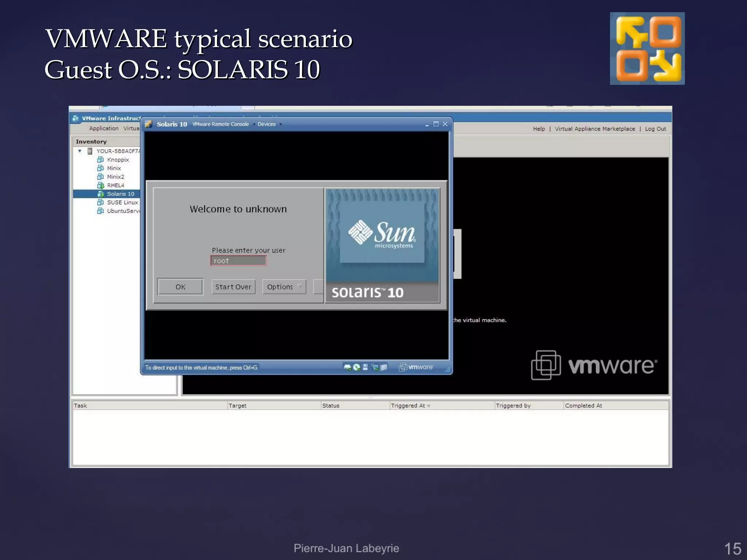Click the Minix2 virtual machine icon
Screen dimensions: 747x560
(x=100, y=176)
